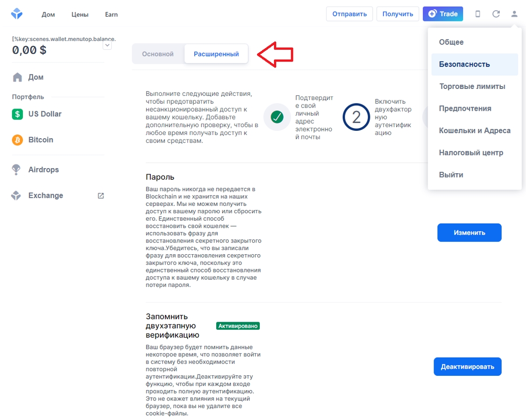
Task: Open Общее in the profile menu
Action: pyautogui.click(x=475, y=42)
